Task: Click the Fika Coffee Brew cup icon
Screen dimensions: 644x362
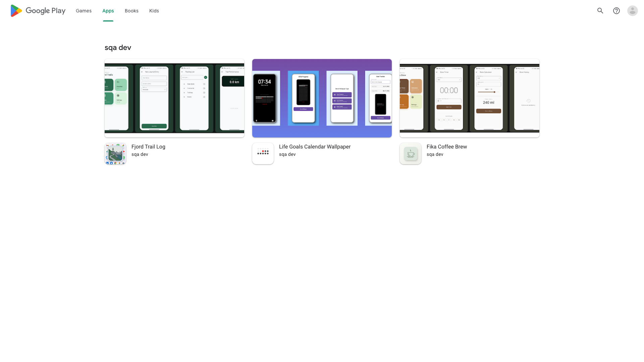Action: tap(411, 154)
